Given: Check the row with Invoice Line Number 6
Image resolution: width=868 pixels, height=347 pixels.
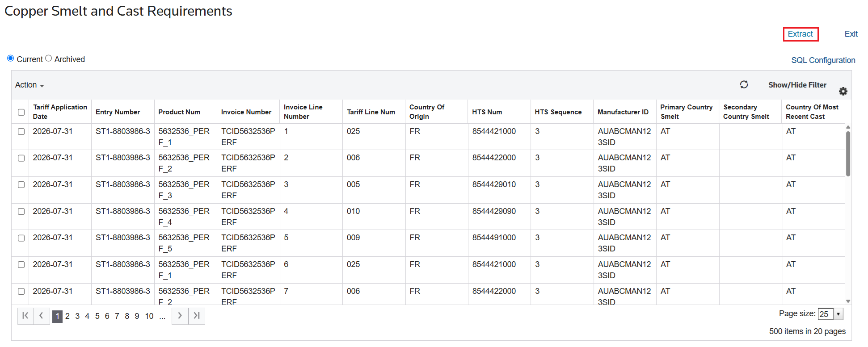Looking at the screenshot, I should point(21,264).
